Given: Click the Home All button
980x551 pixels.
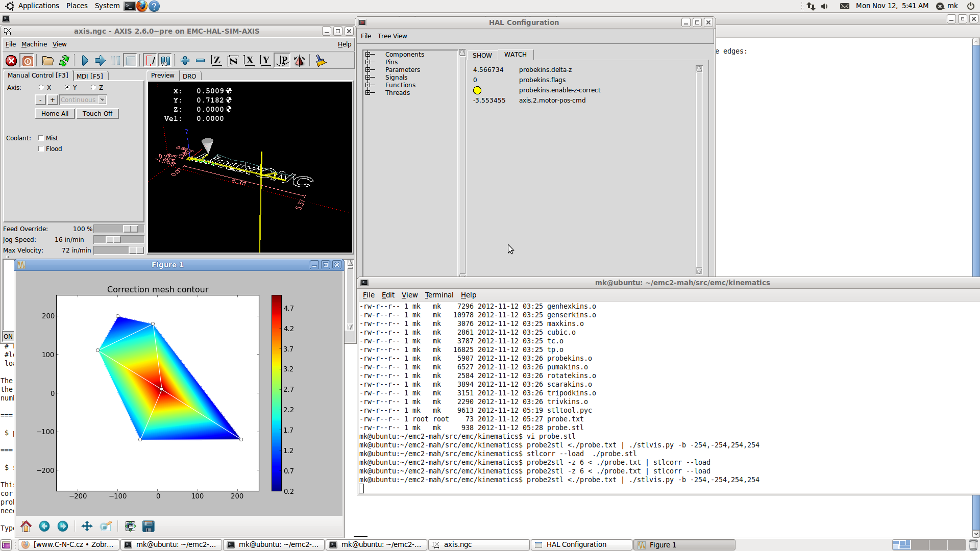Looking at the screenshot, I should (55, 114).
